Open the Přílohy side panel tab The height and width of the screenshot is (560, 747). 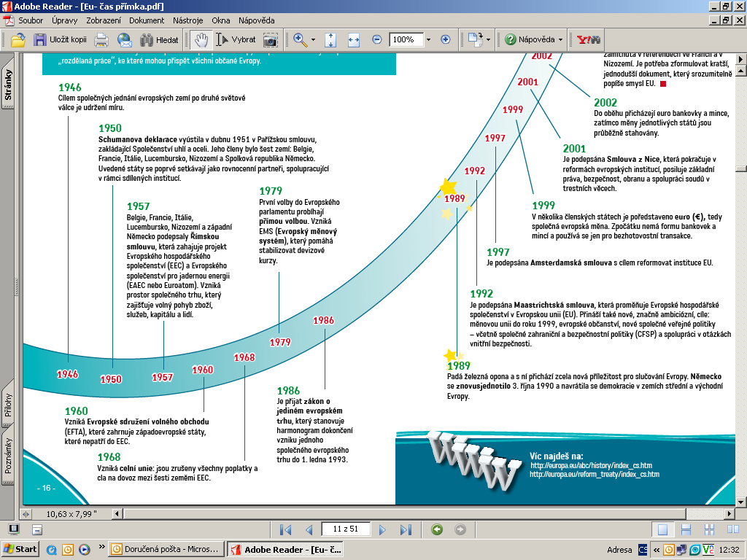tap(7, 405)
